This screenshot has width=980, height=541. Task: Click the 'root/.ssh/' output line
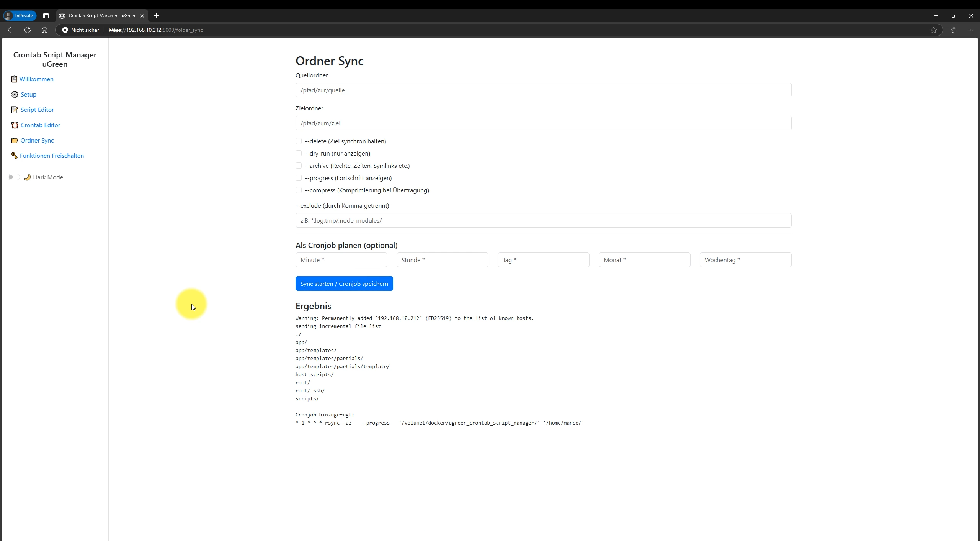point(310,390)
